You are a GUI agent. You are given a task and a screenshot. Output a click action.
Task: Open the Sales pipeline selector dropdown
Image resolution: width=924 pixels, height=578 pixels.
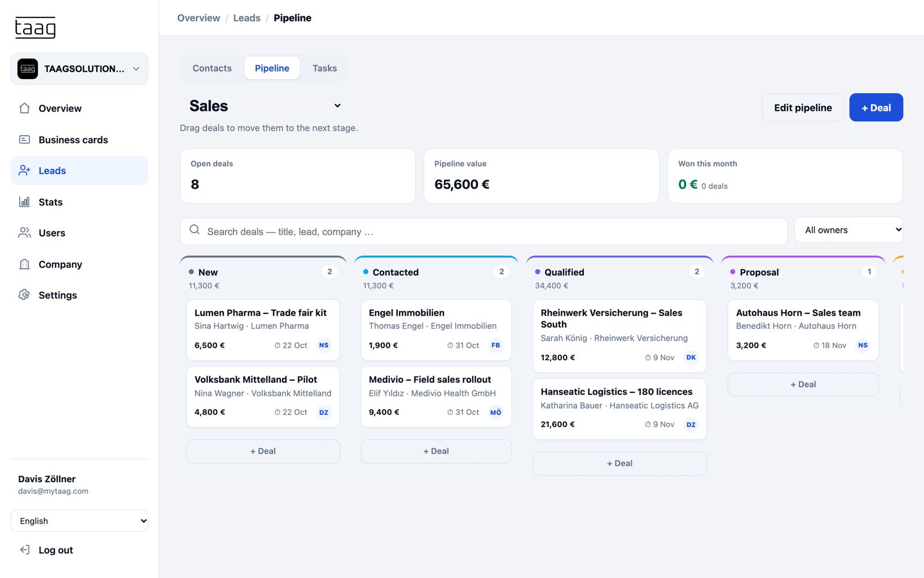[265, 106]
